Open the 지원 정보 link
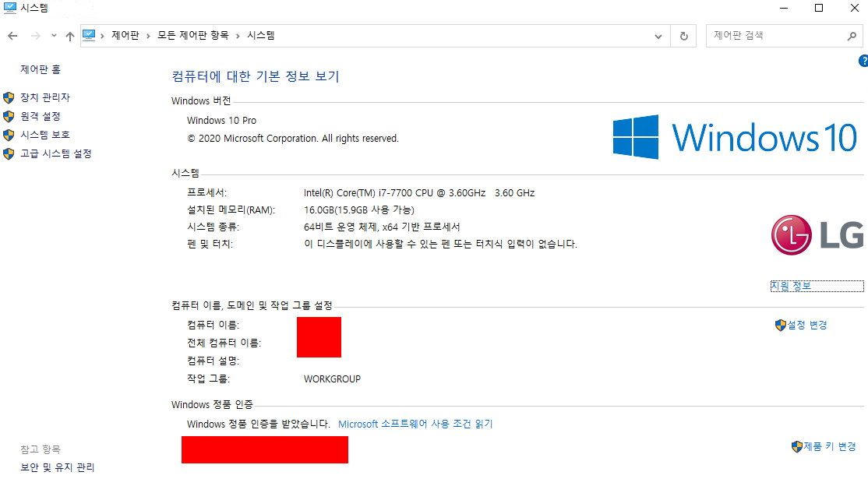The height and width of the screenshot is (486, 868). (x=791, y=286)
